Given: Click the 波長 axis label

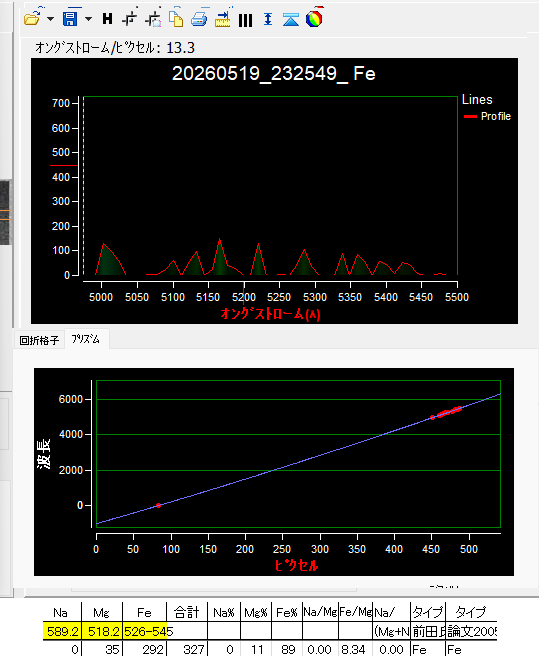Looking at the screenshot, I should (x=44, y=454).
